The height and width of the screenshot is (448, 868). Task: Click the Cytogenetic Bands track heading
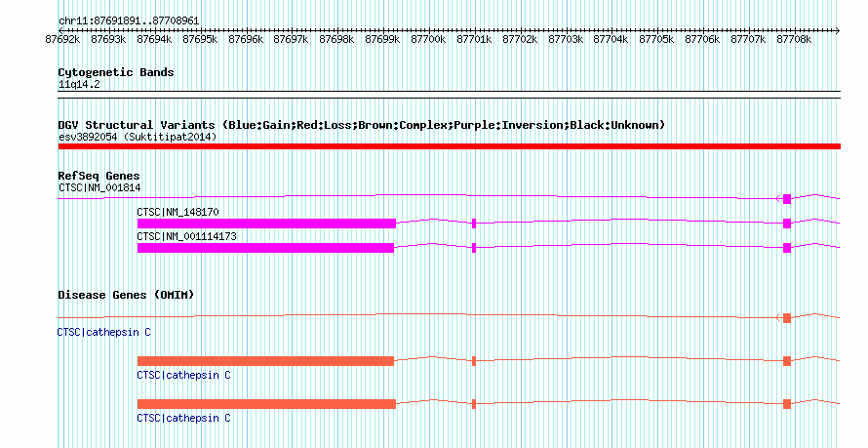click(x=116, y=72)
